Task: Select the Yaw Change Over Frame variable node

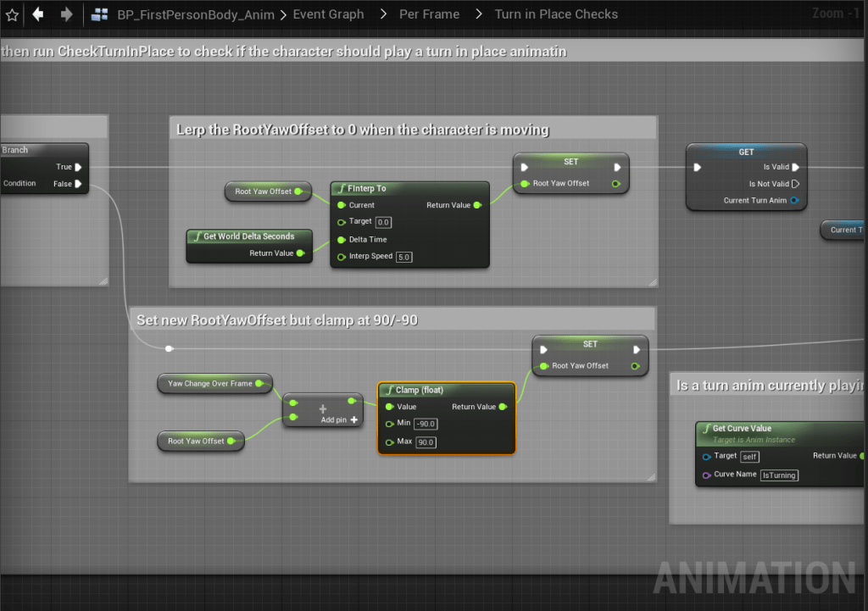Action: coord(210,383)
